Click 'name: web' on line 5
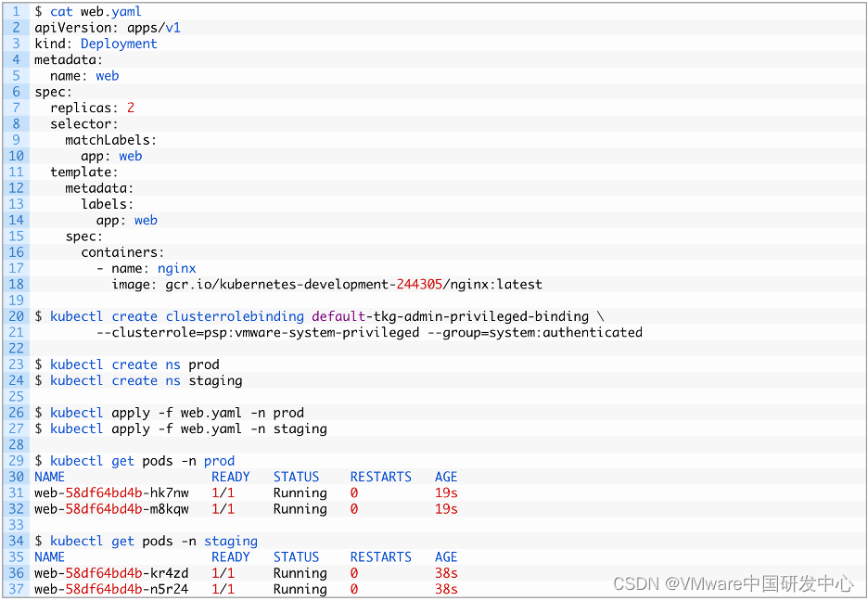The image size is (868, 601). [x=84, y=76]
